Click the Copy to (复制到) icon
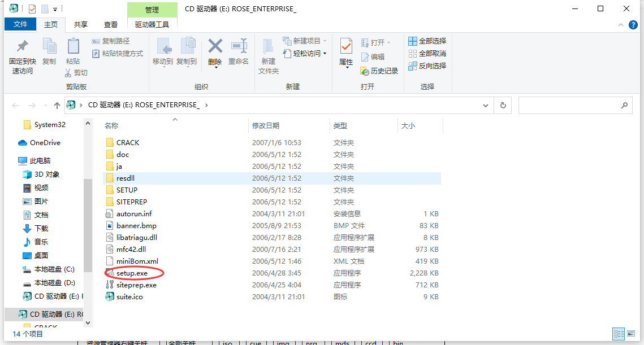This screenshot has height=345, width=644. 188,46
